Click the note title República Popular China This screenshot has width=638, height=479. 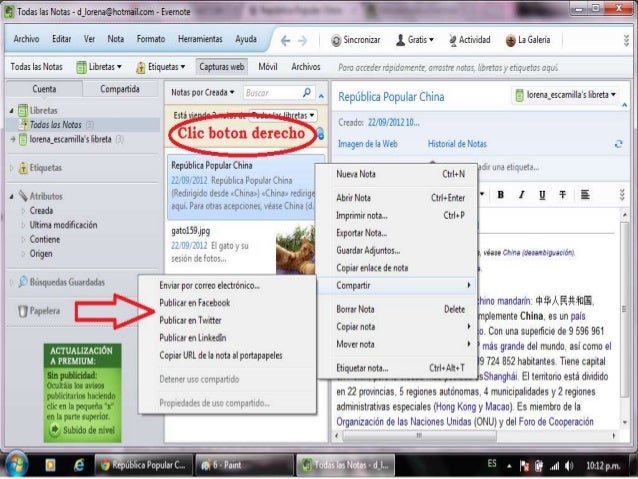tap(391, 97)
